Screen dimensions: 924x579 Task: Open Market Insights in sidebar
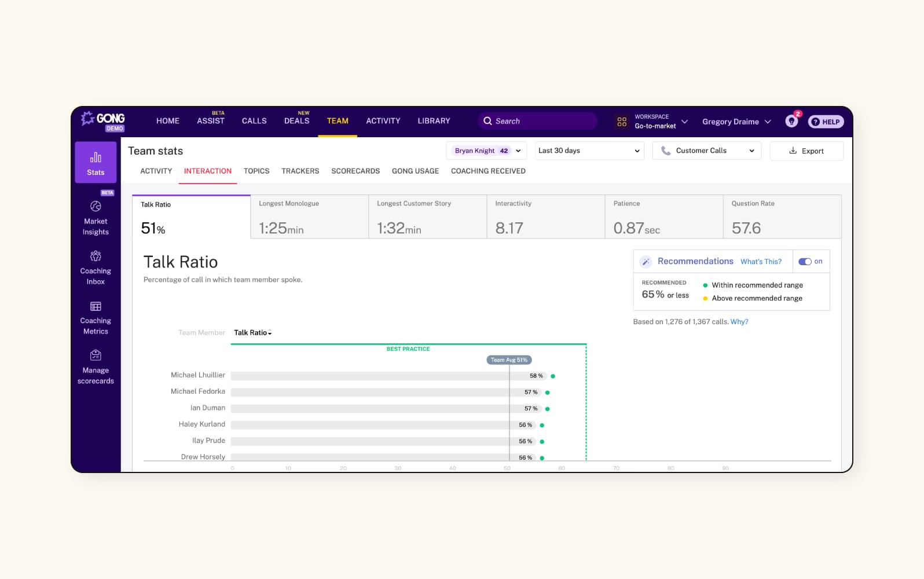coord(96,207)
